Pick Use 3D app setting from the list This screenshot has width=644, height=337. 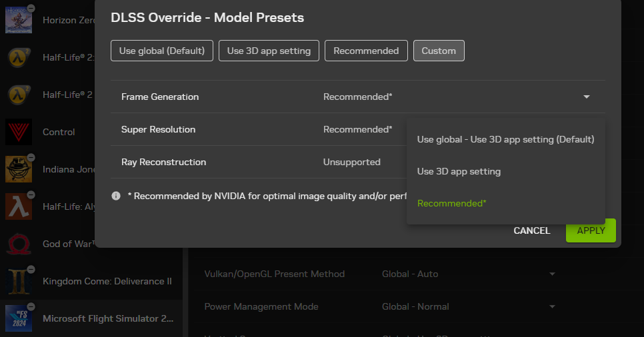459,171
